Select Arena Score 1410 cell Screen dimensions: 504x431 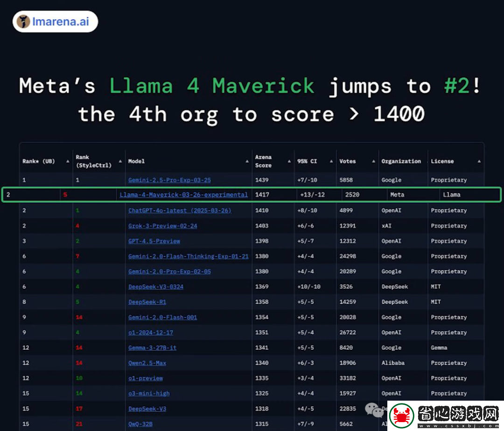262,210
